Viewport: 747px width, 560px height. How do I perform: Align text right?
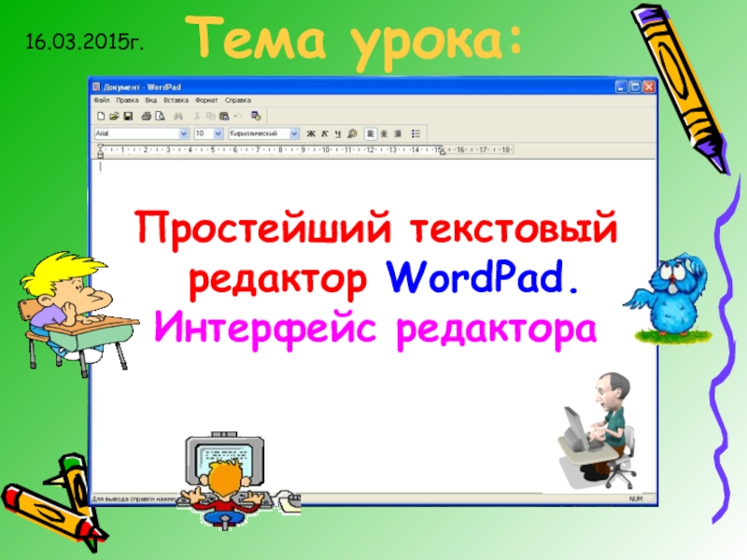pyautogui.click(x=398, y=133)
